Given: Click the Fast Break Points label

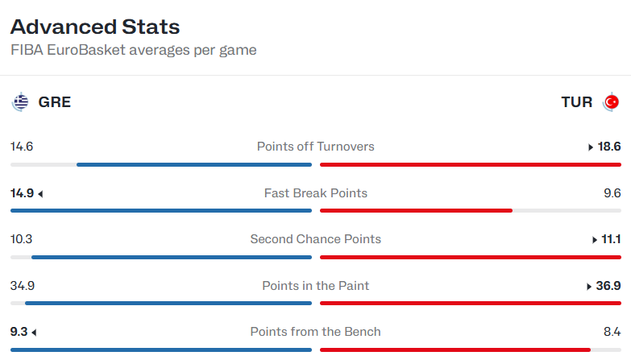Looking at the screenshot, I should [316, 193].
